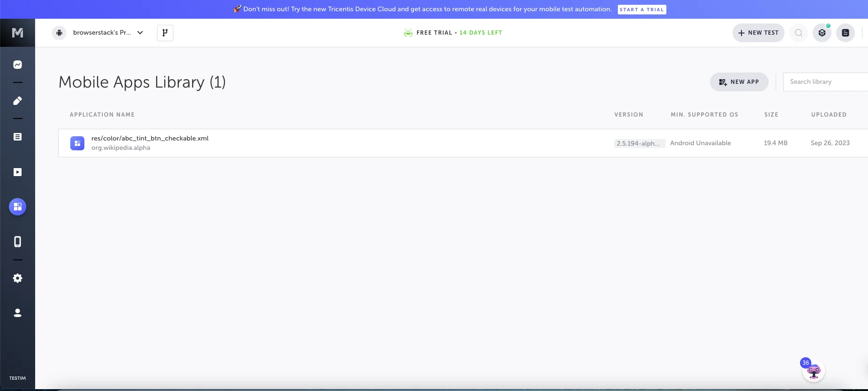Click Start a Trial banner button

pos(642,9)
